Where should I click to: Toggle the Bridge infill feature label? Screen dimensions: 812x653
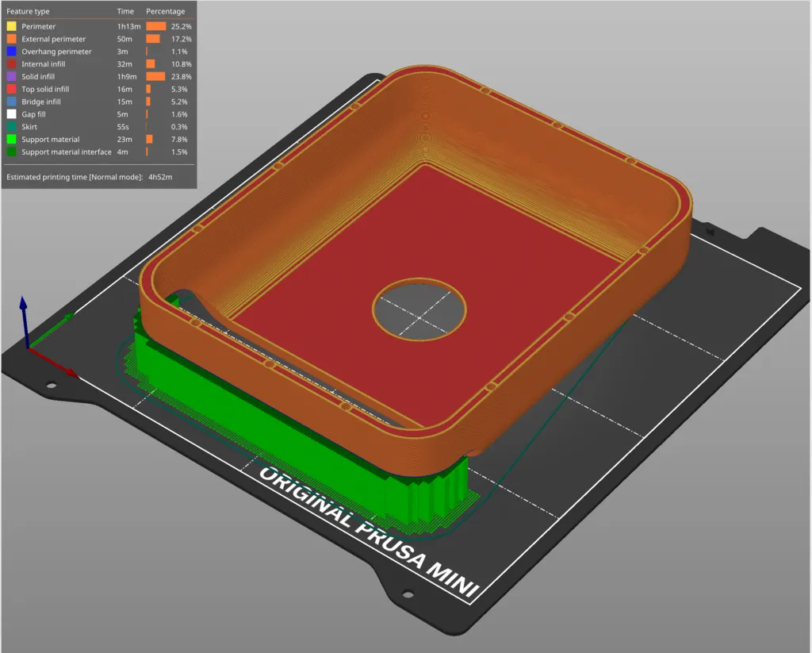click(x=41, y=102)
